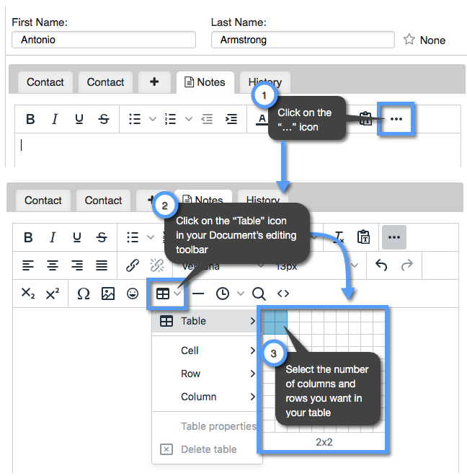Viewport: 467px width, 476px height.
Task: Click the 2x2 size label under the grid
Action: pos(324,442)
